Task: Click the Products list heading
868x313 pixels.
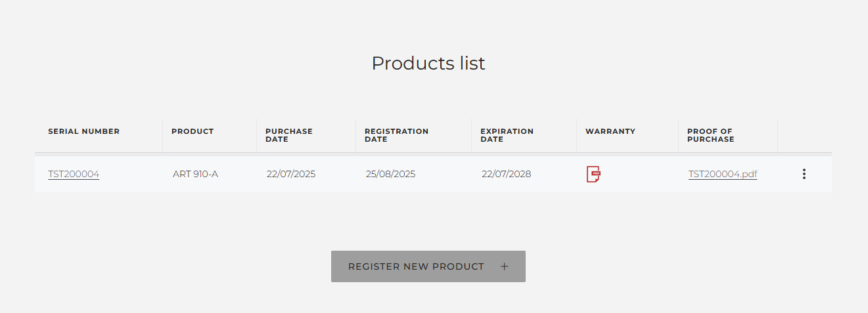Action: click(428, 63)
